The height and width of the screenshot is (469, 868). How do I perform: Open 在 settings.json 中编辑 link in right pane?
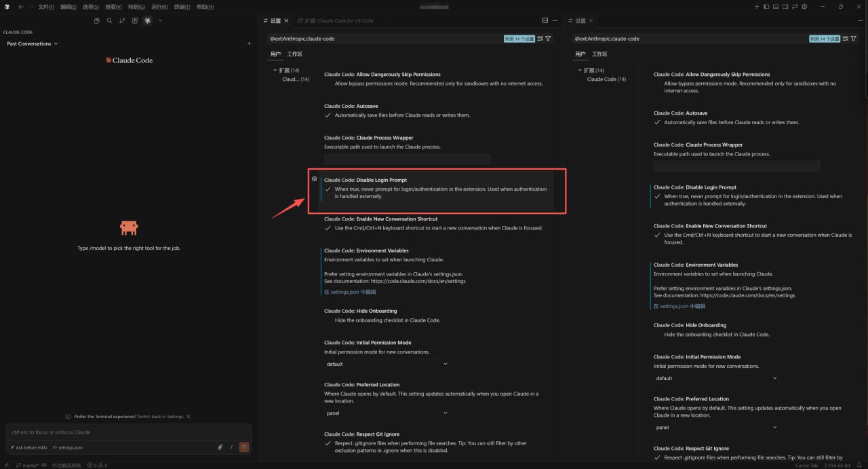679,306
